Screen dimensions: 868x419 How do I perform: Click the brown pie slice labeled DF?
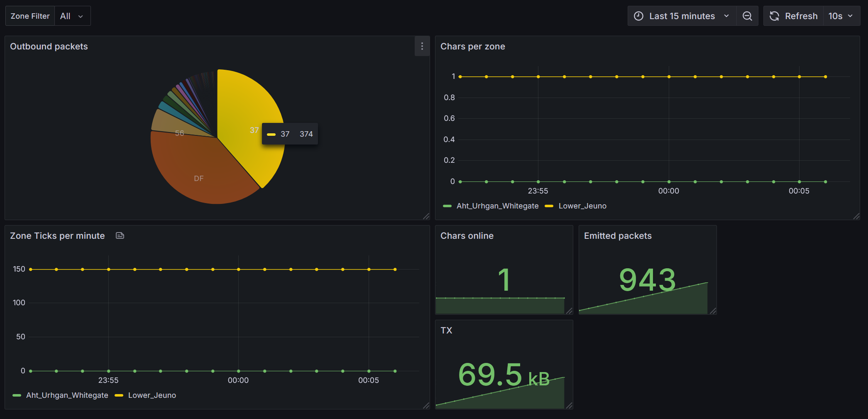[199, 170]
